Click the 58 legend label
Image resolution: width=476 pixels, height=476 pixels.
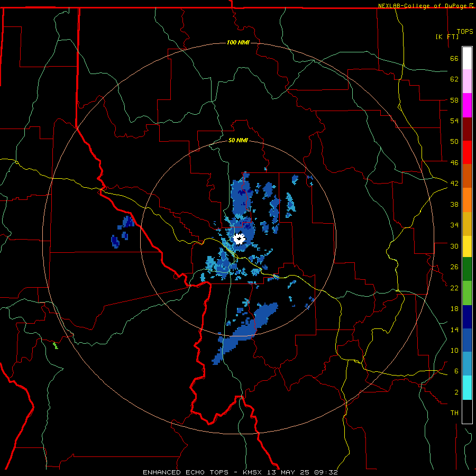[454, 100]
